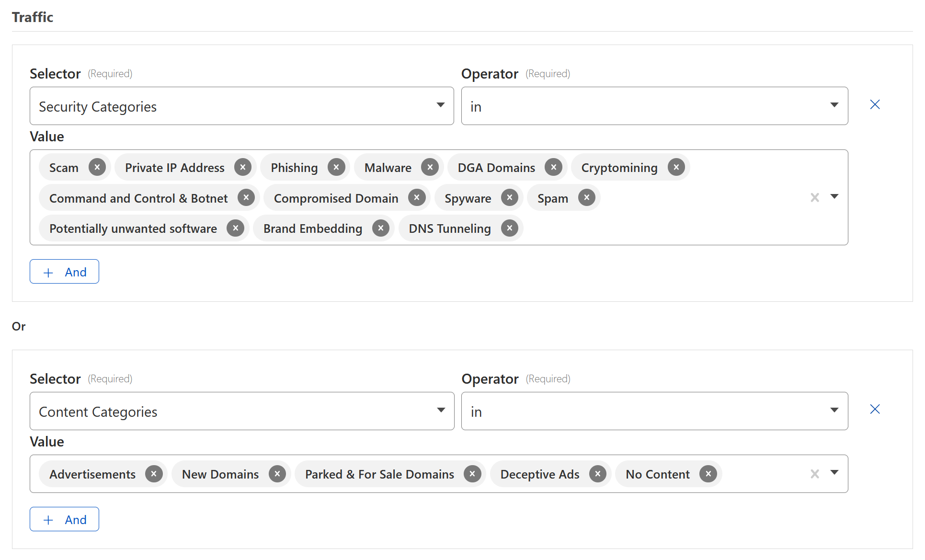Delete the Security Categories condition row
Image resolution: width=925 pixels, height=560 pixels.
pos(875,104)
